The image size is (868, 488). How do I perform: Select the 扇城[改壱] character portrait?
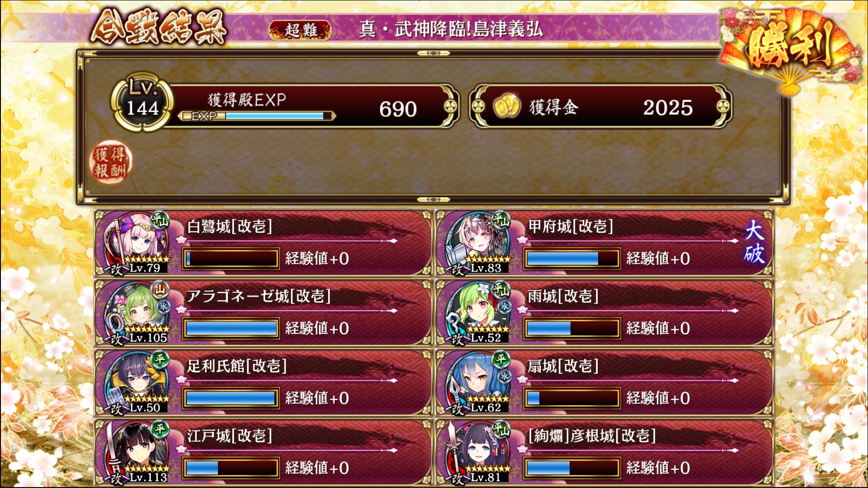477,383
